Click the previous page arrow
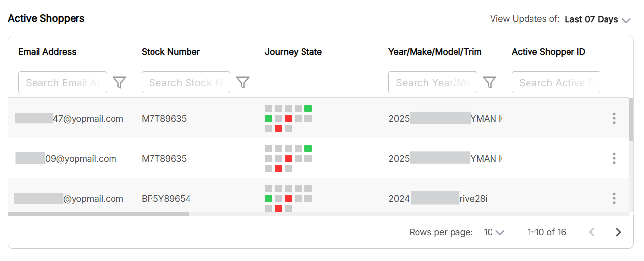644x261 pixels. [x=592, y=232]
